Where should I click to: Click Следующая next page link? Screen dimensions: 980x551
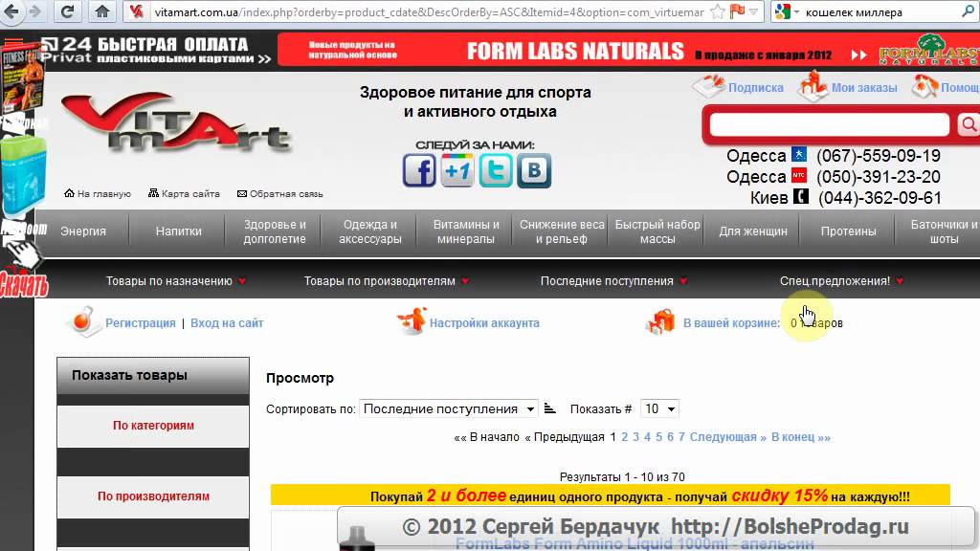727,436
